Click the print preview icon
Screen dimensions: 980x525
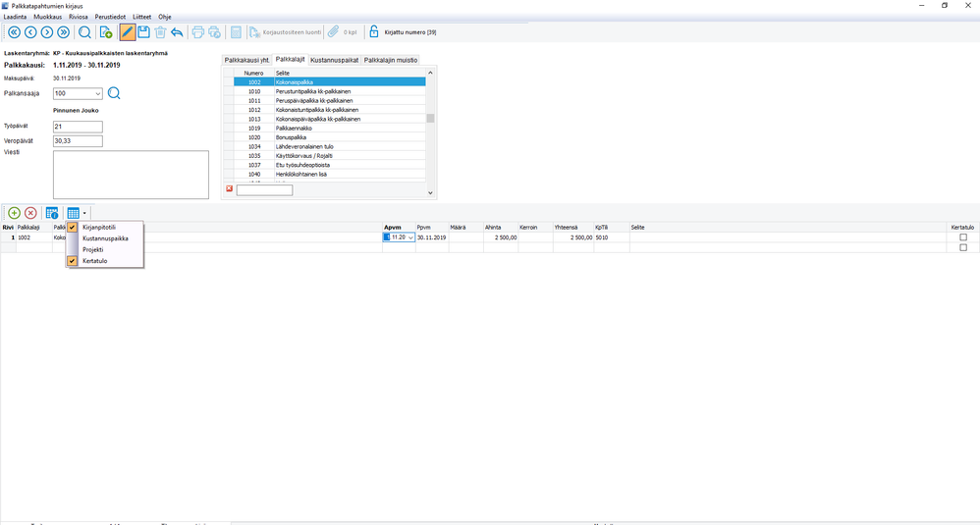click(x=214, y=32)
